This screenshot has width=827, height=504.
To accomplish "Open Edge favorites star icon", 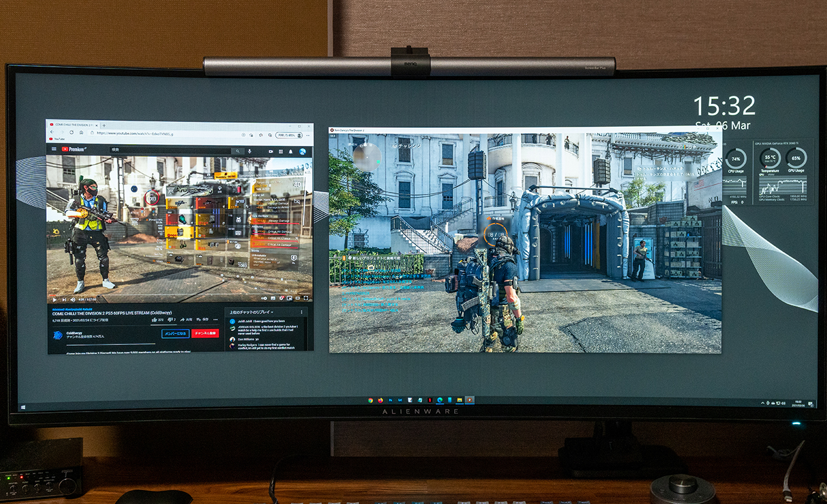I will coord(261,135).
